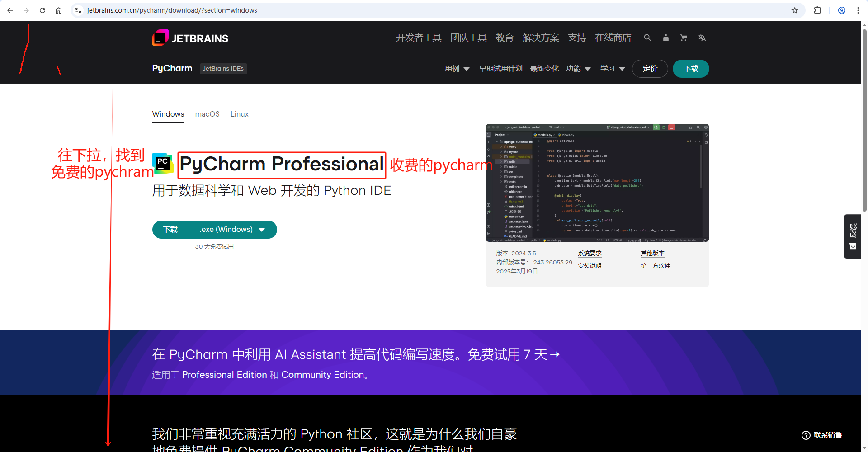Image resolution: width=868 pixels, height=452 pixels.
Task: Open 系统要求 link
Action: click(x=590, y=254)
